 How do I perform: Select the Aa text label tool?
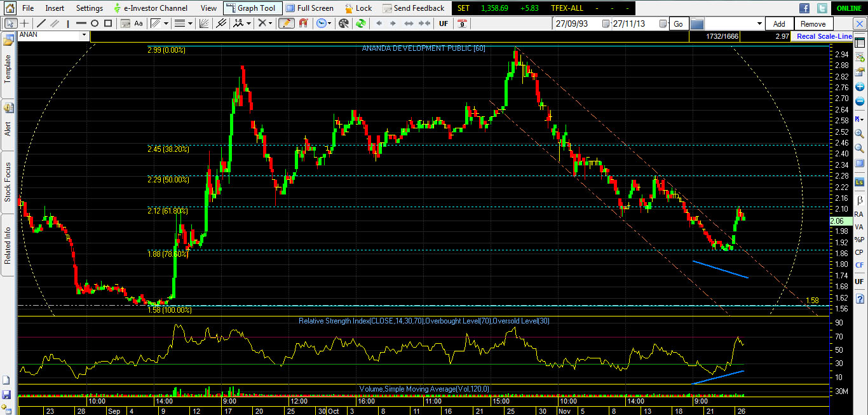138,24
